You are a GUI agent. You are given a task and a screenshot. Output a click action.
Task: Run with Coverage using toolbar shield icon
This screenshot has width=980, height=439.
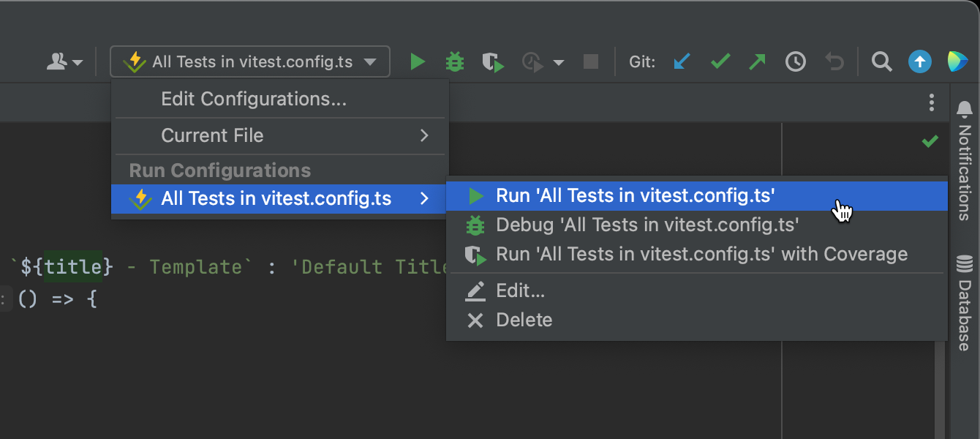[x=493, y=62]
